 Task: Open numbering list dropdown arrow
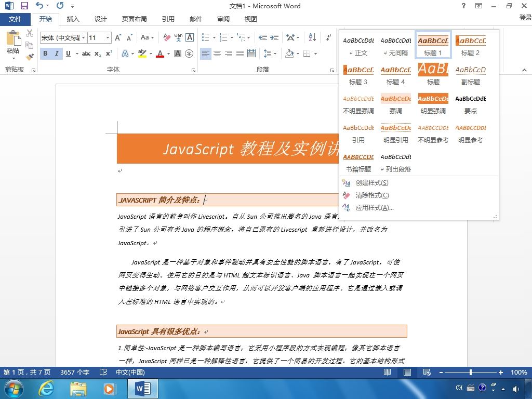coord(232,37)
